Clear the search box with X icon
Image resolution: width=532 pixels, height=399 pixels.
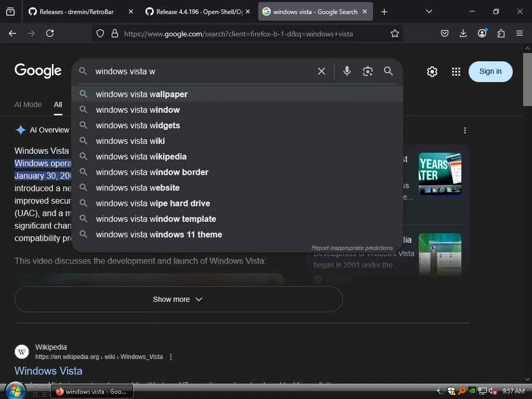click(x=321, y=71)
